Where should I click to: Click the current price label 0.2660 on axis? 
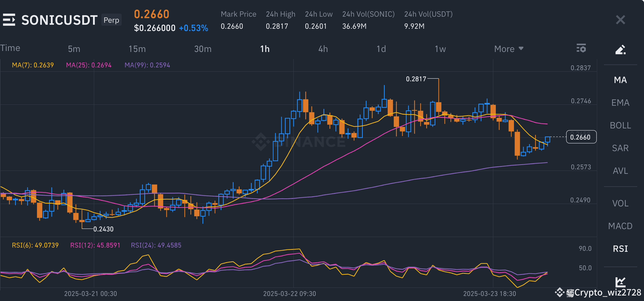click(x=581, y=137)
